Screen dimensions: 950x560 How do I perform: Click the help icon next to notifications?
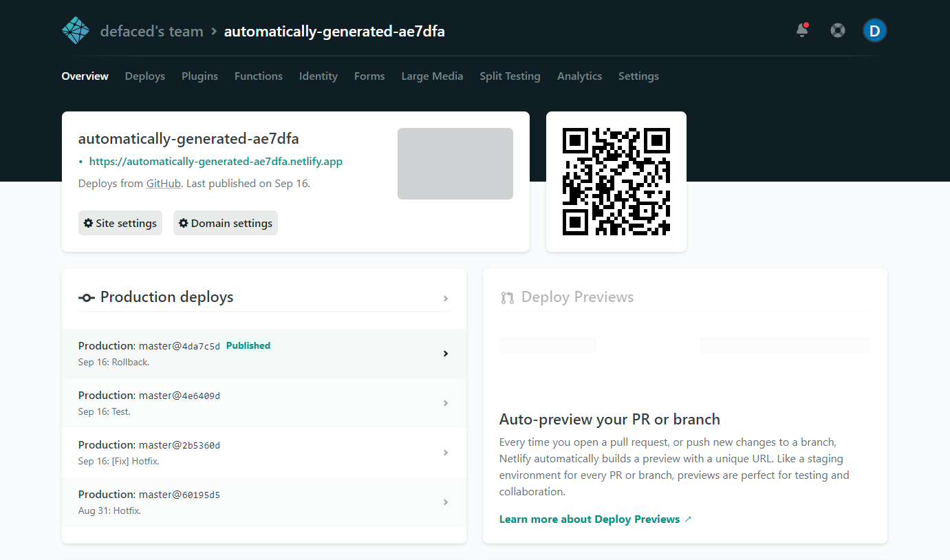point(837,30)
